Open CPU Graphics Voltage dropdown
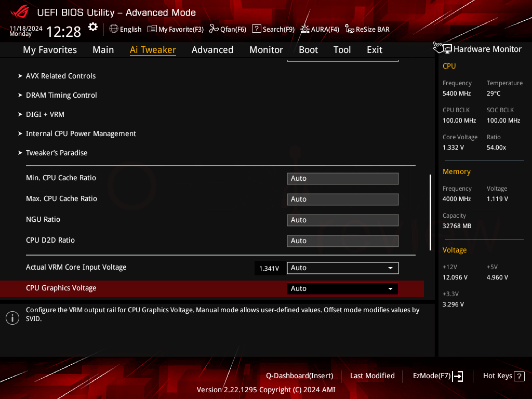Image resolution: width=532 pixels, height=399 pixels. (x=343, y=289)
